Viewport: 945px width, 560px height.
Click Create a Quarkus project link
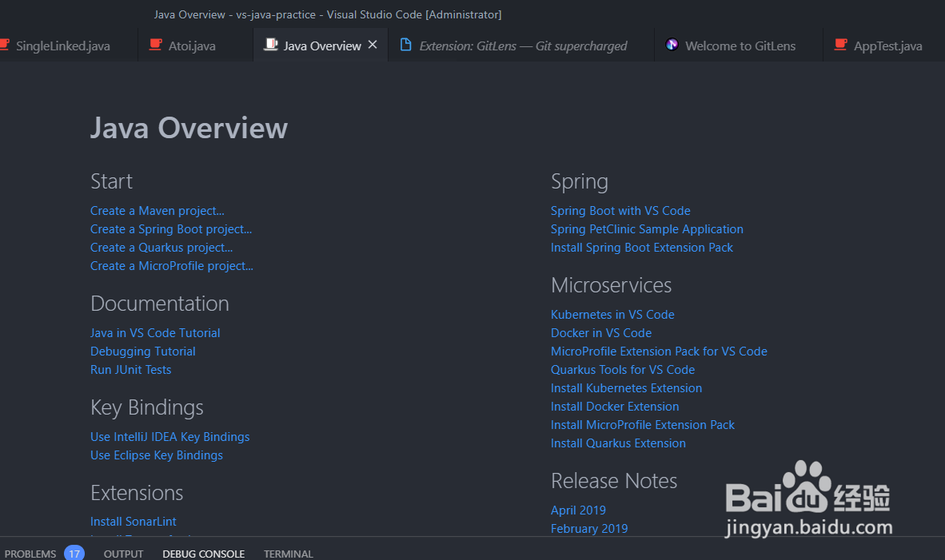pos(161,248)
